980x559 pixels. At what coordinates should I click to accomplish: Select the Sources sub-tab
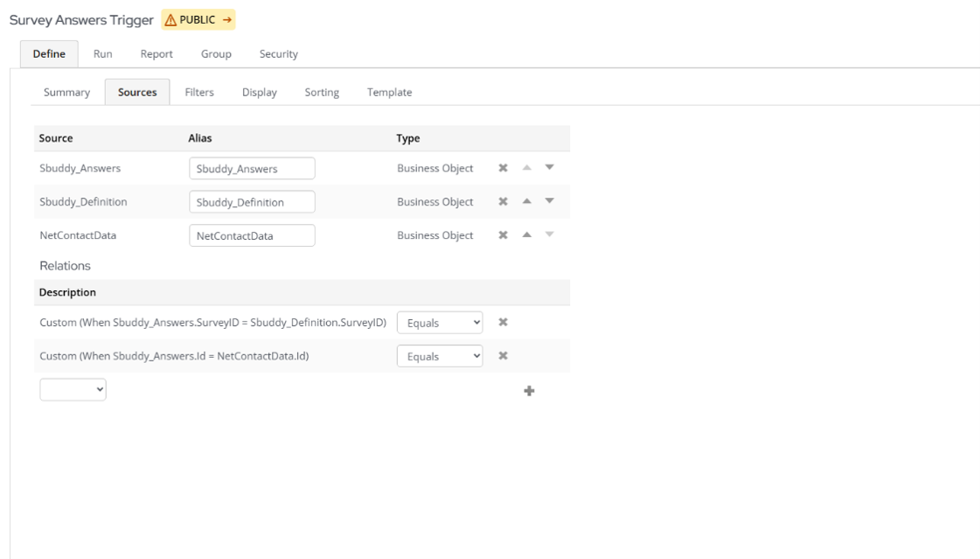137,92
